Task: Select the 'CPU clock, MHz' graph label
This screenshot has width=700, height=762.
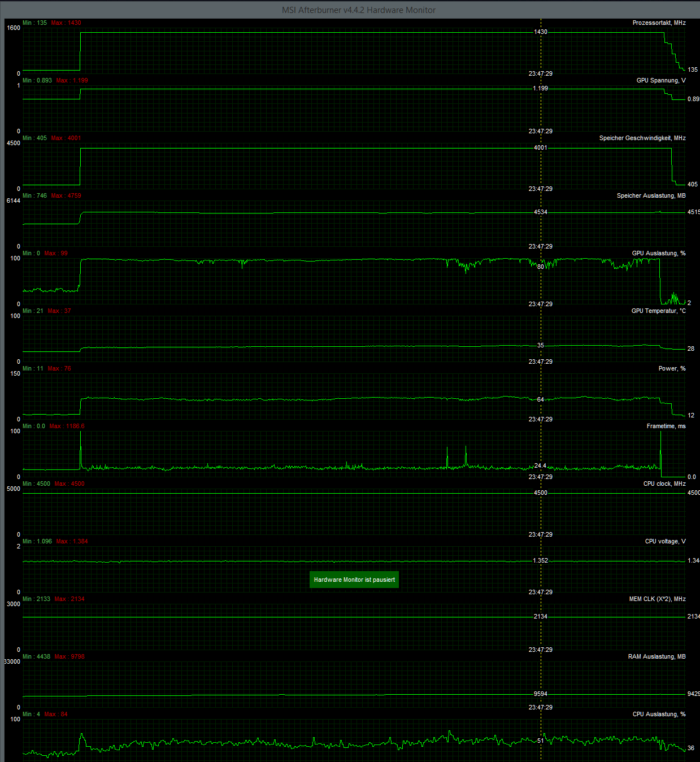Action: tap(664, 484)
